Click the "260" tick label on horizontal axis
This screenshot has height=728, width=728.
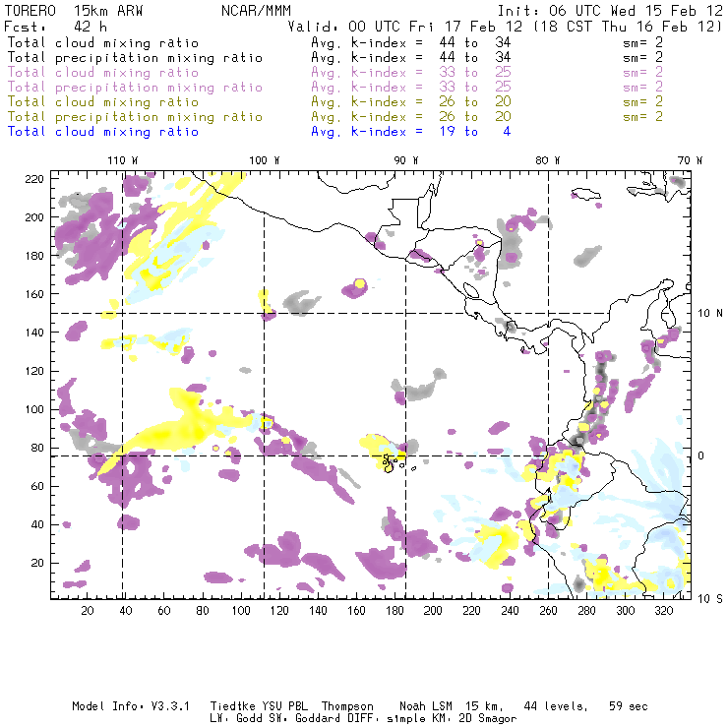pyautogui.click(x=548, y=611)
